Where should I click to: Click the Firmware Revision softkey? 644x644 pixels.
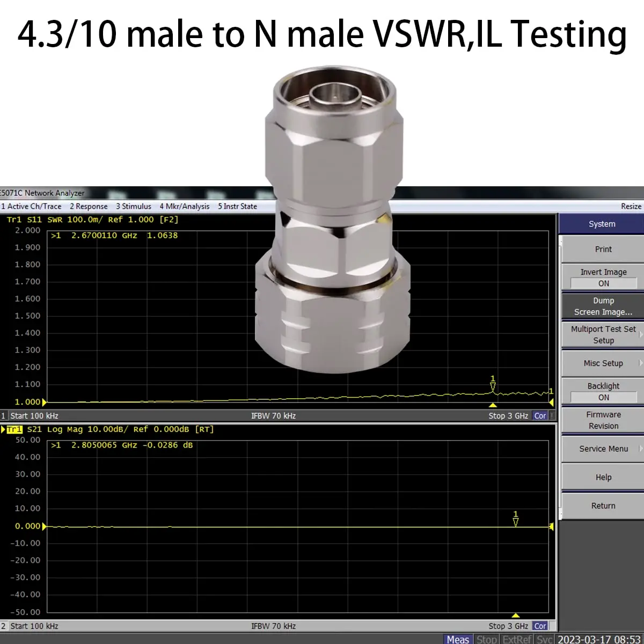point(603,420)
